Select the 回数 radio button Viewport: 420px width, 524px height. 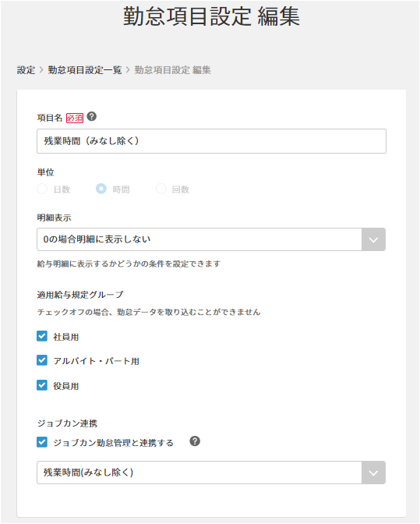tap(161, 189)
